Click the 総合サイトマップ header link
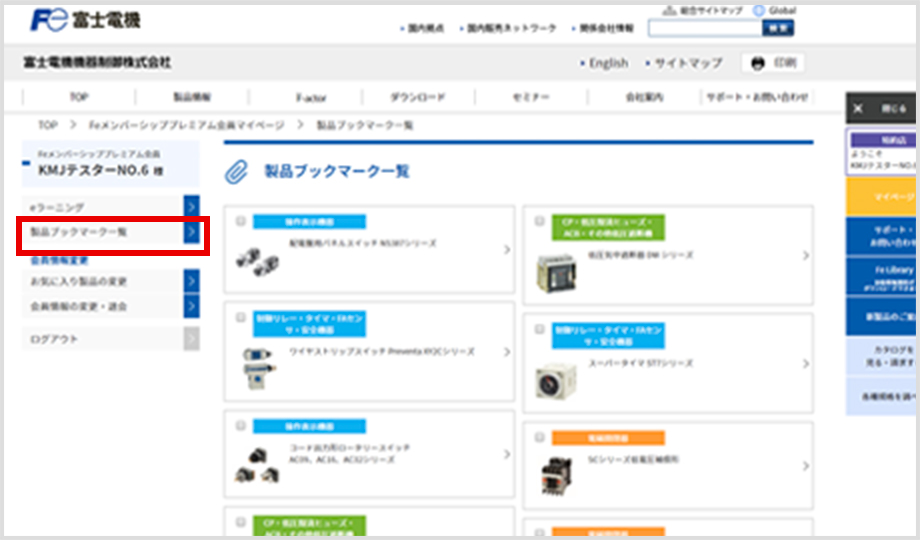This screenshot has width=920, height=540. 711,11
